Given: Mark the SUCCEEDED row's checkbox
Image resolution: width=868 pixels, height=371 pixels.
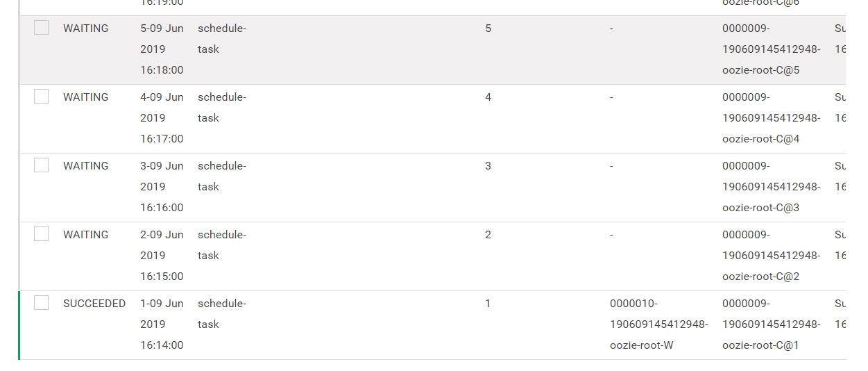Looking at the screenshot, I should tap(42, 303).
